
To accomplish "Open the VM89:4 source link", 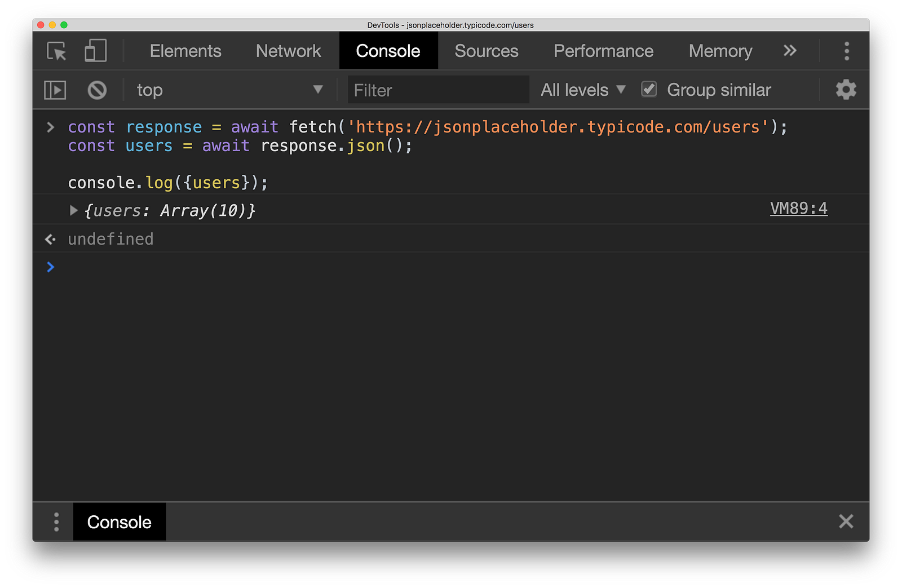I will point(799,209).
